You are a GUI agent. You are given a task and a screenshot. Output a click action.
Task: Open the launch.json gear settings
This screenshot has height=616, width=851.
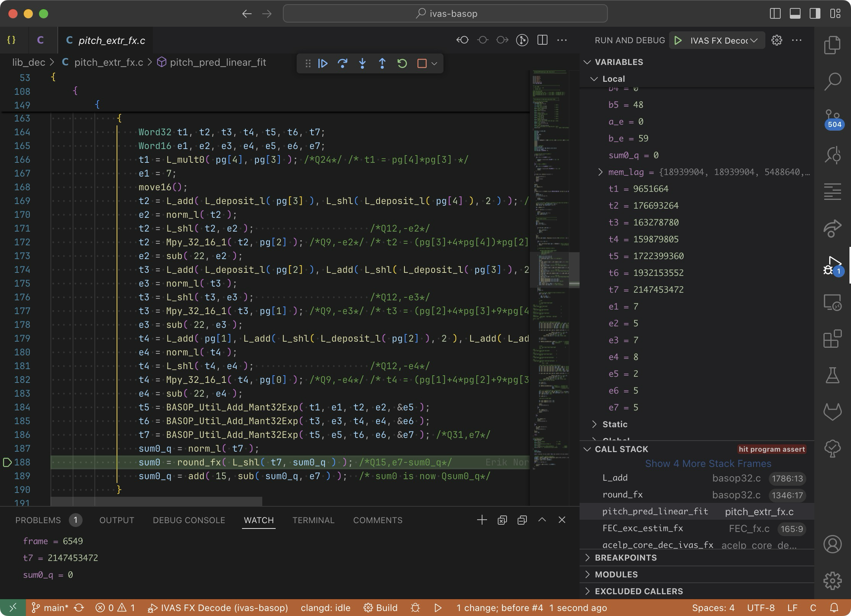coord(776,41)
